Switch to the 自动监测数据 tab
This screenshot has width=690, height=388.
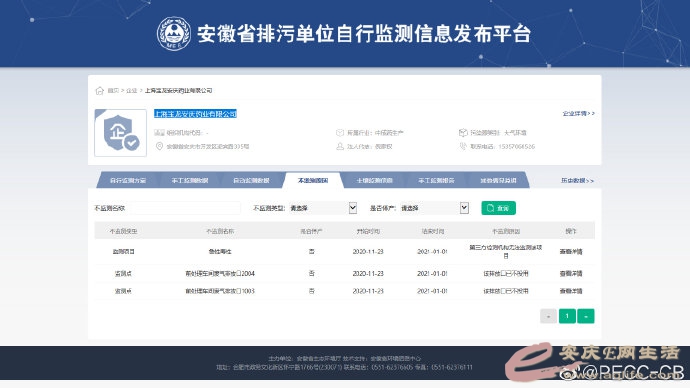pos(251,180)
